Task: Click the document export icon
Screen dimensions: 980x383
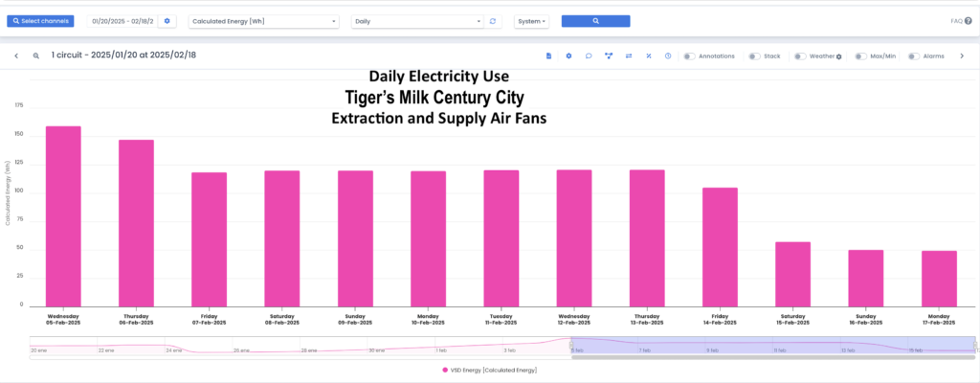Action: pos(548,56)
